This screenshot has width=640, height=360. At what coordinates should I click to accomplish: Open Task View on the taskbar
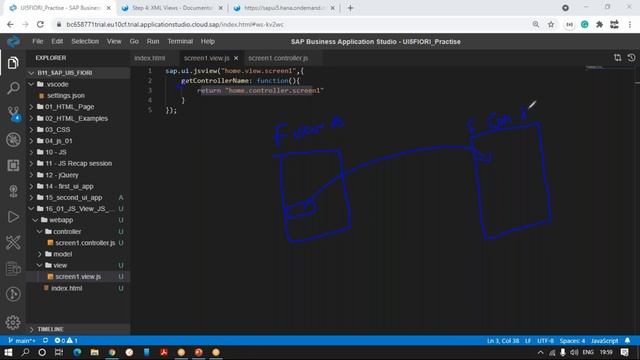click(x=59, y=352)
